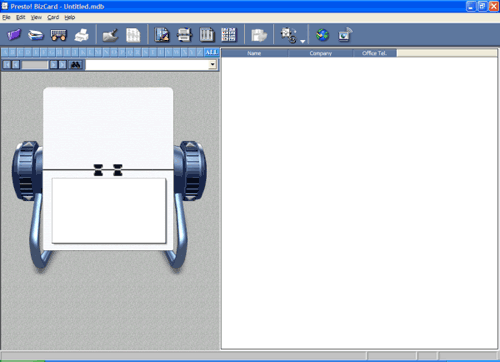Click the label grid view icon

[229, 35]
